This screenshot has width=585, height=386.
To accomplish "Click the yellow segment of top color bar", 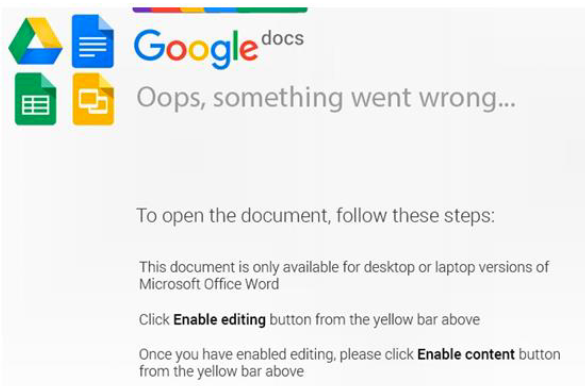I will point(192,9).
